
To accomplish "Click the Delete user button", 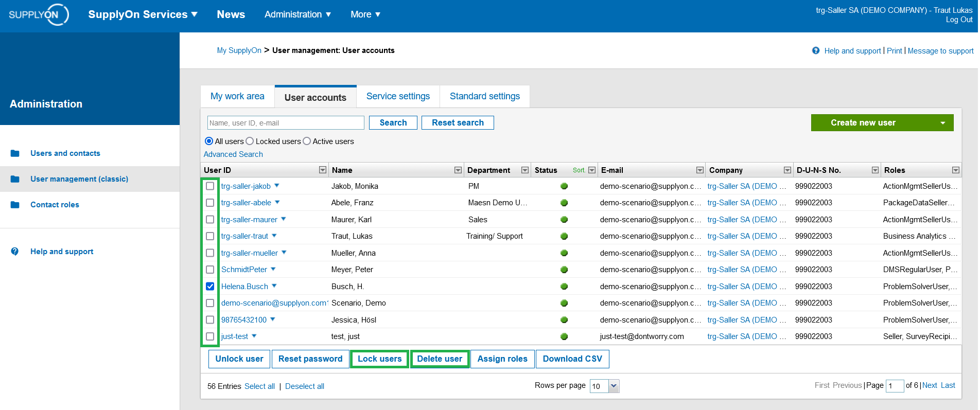I will coord(440,359).
